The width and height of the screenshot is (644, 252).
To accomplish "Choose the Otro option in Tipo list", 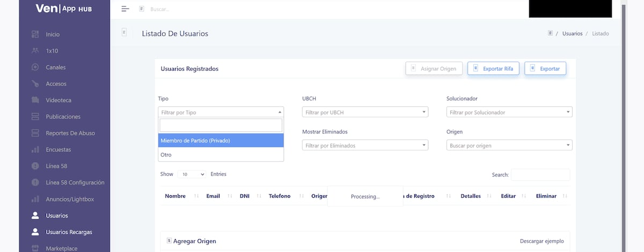I will [221, 154].
